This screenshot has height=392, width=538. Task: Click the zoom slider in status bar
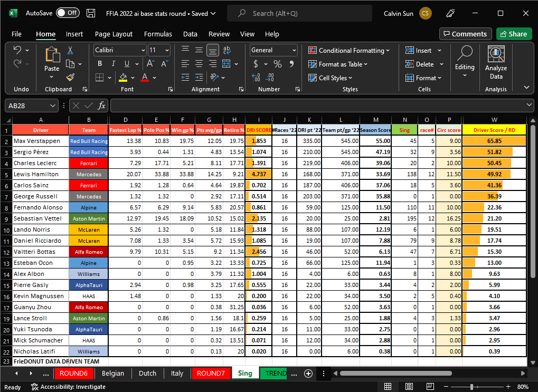click(472, 387)
